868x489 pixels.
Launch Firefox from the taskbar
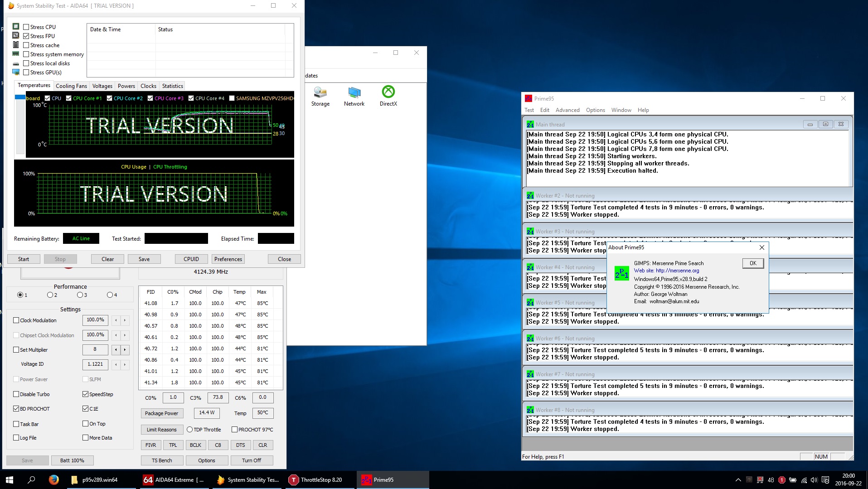[53, 480]
